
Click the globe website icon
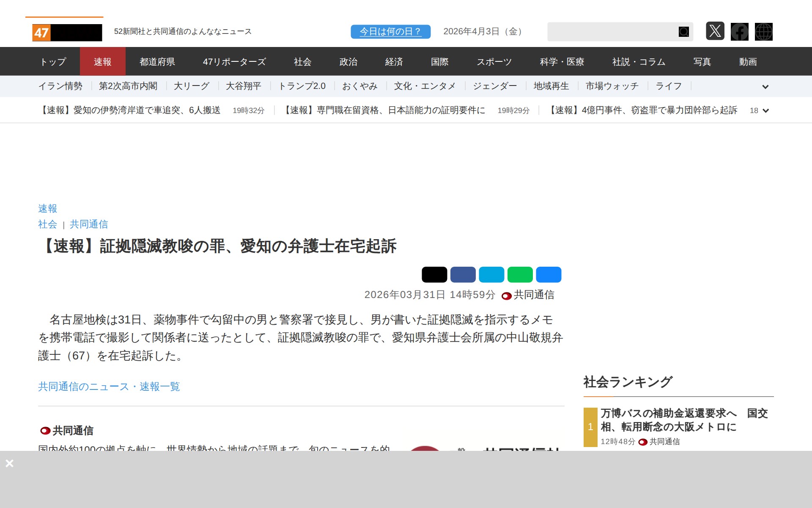pyautogui.click(x=764, y=32)
